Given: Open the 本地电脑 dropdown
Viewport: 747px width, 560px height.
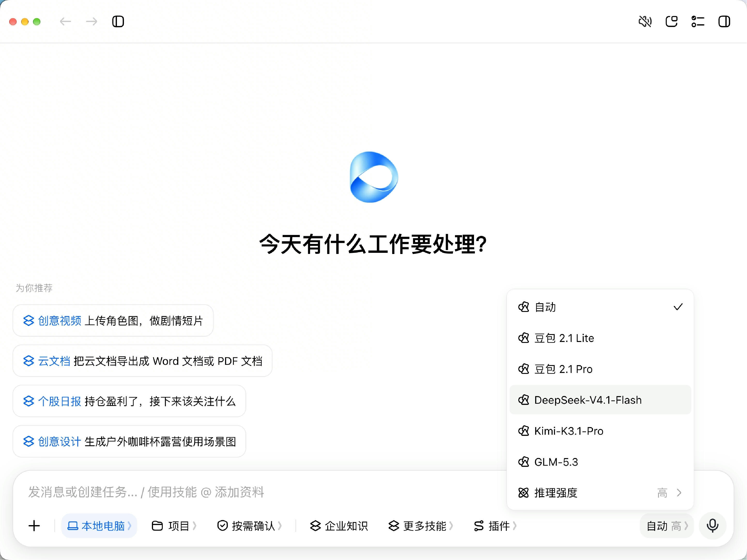Looking at the screenshot, I should (x=99, y=526).
